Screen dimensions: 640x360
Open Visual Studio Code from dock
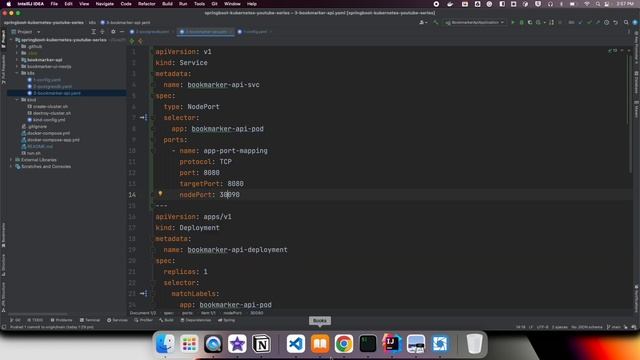point(296,344)
